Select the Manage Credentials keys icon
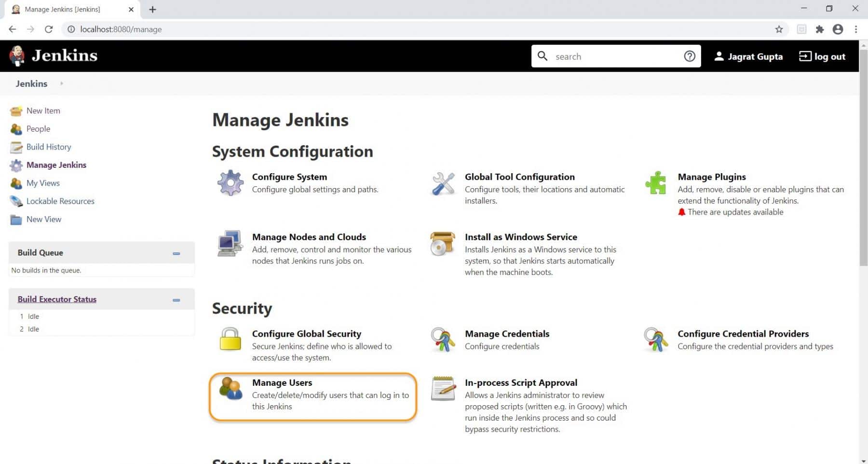 tap(443, 341)
